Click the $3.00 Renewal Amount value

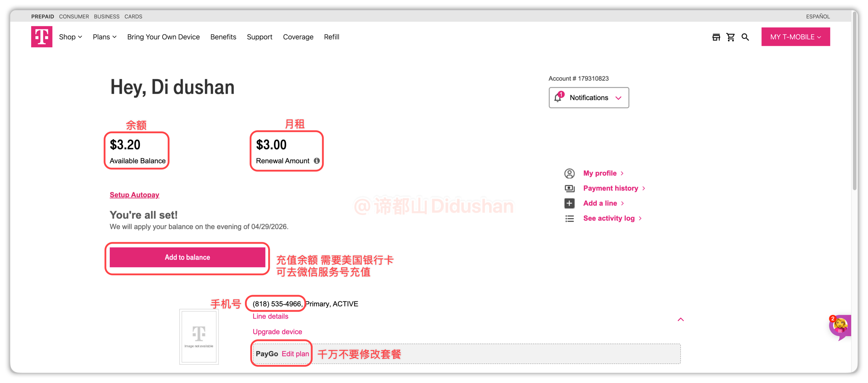(x=271, y=145)
